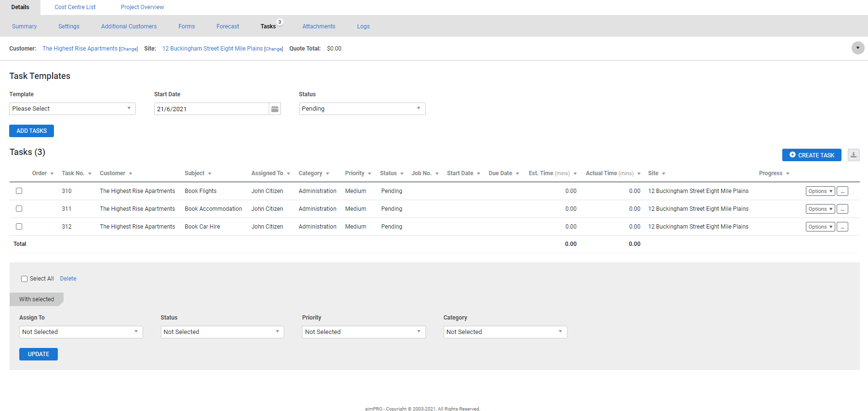Click the Create Task button

pyautogui.click(x=811, y=155)
